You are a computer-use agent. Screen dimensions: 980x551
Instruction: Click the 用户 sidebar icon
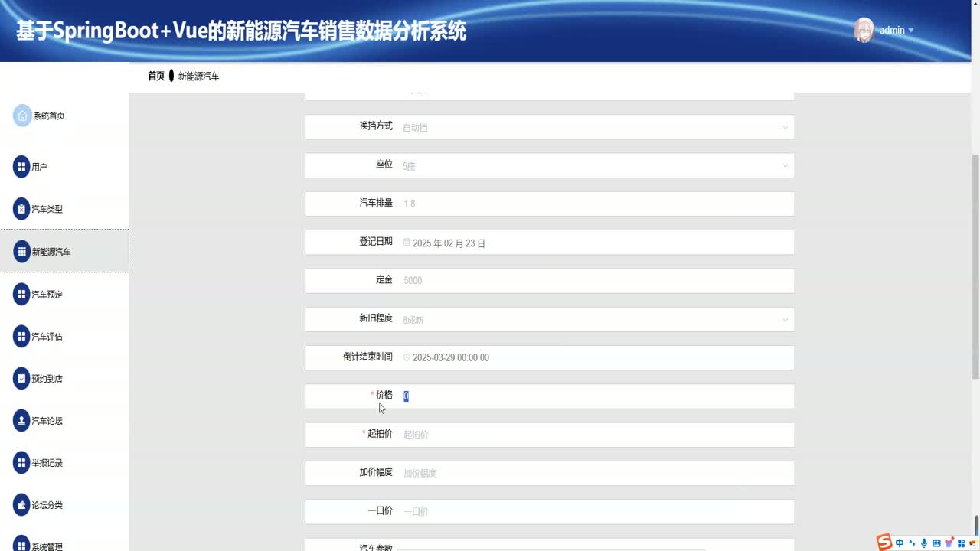tap(21, 167)
